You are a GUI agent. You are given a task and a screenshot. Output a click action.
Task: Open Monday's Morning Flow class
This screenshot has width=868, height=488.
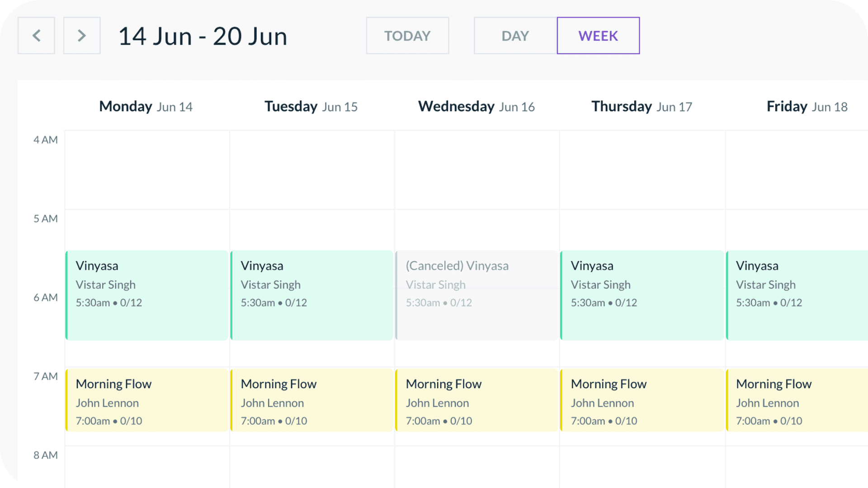tap(147, 400)
